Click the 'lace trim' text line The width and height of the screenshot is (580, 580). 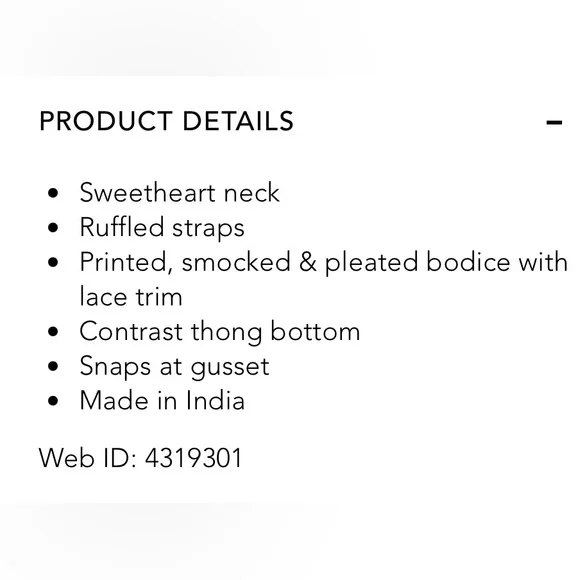coord(131,297)
